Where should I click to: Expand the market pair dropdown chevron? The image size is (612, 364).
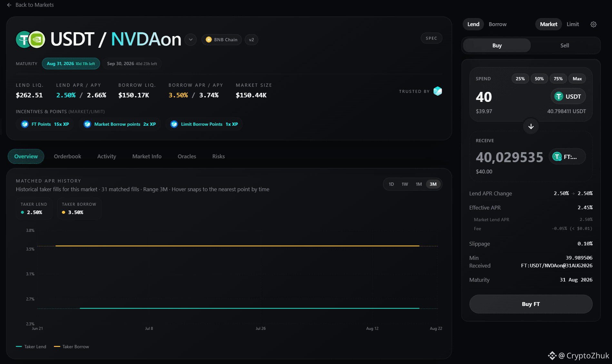(191, 40)
